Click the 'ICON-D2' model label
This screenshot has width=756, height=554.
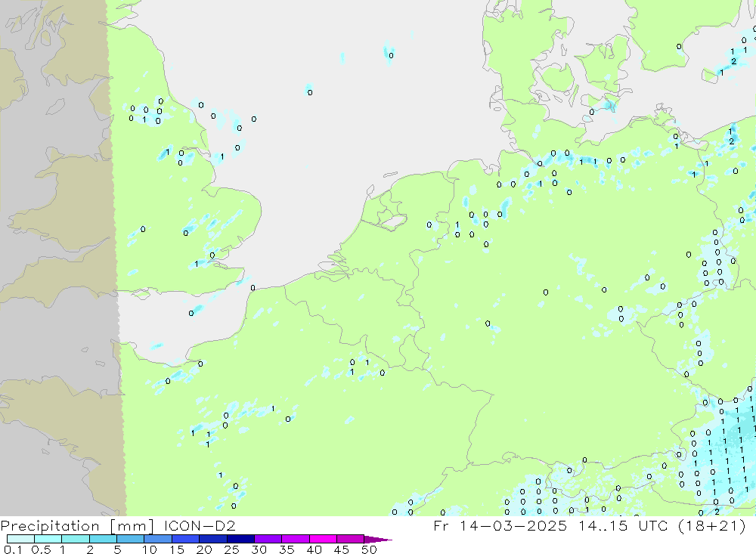point(200,525)
